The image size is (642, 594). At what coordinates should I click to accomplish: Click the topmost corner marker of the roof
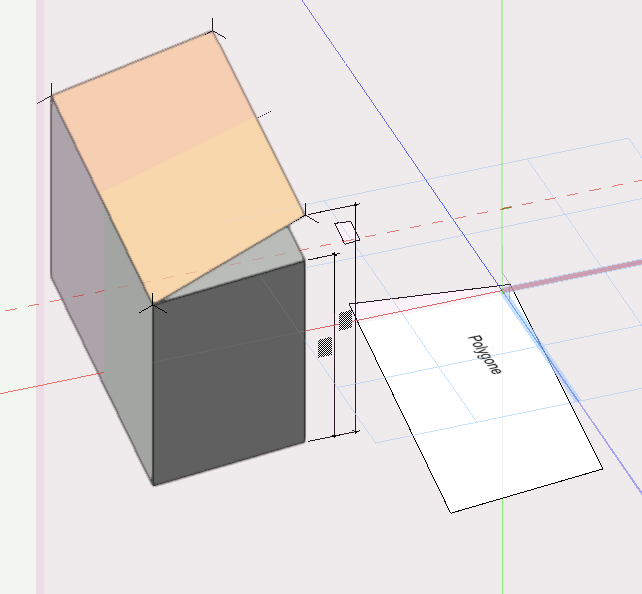(212, 32)
